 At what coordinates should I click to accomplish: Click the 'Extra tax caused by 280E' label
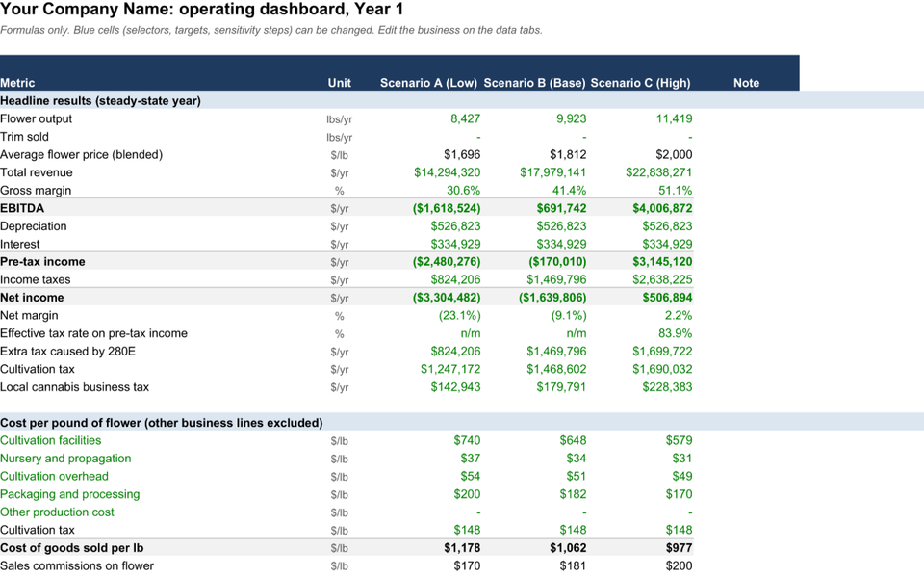coord(67,352)
